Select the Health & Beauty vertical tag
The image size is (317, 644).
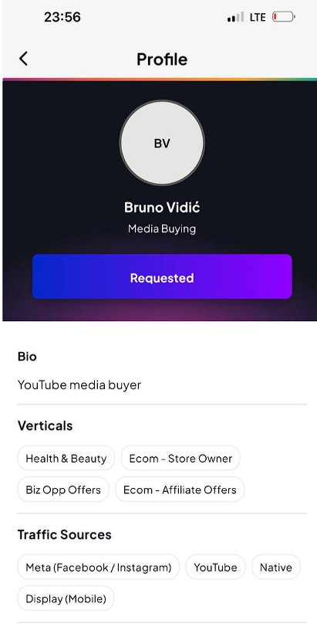click(x=66, y=458)
